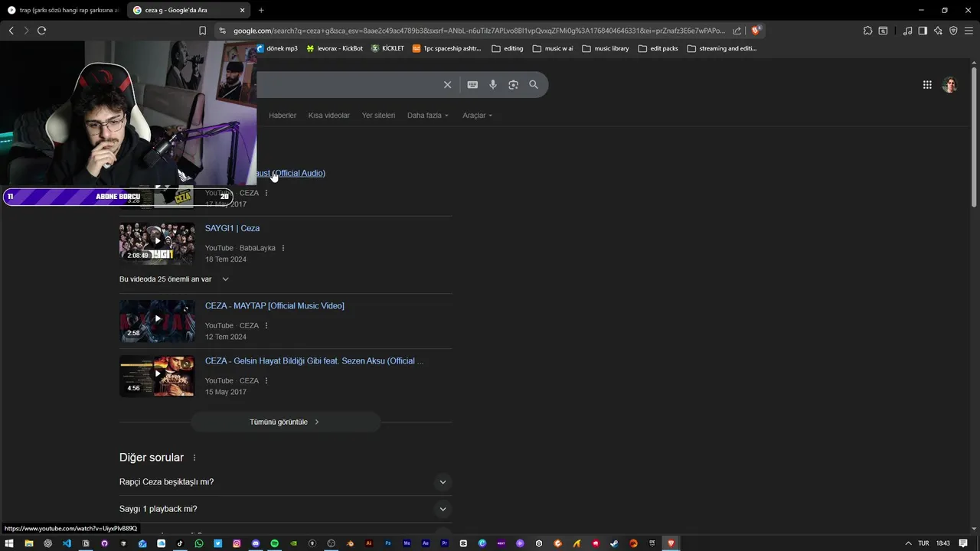Click the address bar URL field
980x551 pixels.
tap(479, 31)
